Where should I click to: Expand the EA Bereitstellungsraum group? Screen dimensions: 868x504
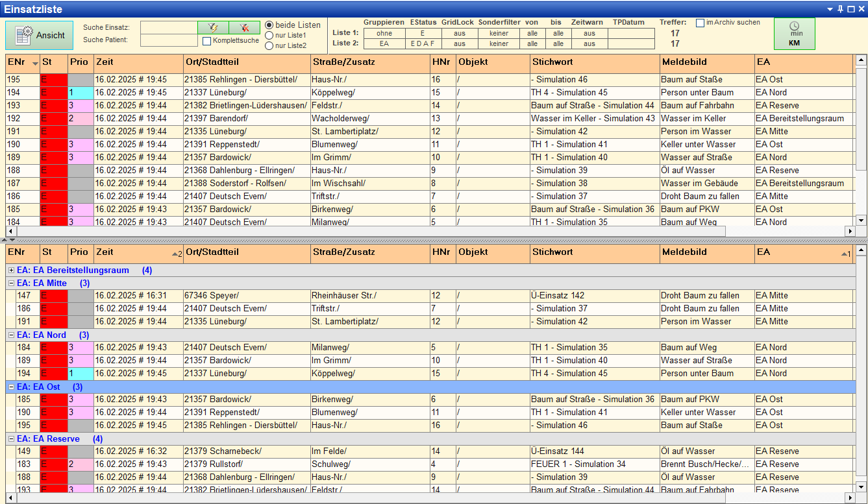tap(11, 270)
